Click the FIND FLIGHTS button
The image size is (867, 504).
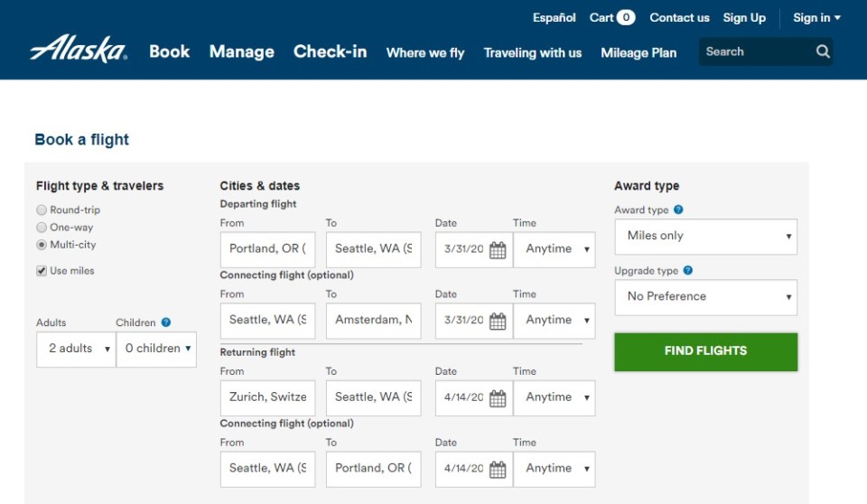click(706, 351)
